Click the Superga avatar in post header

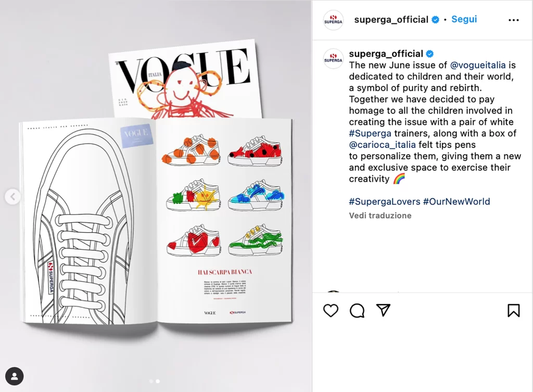[333, 20]
